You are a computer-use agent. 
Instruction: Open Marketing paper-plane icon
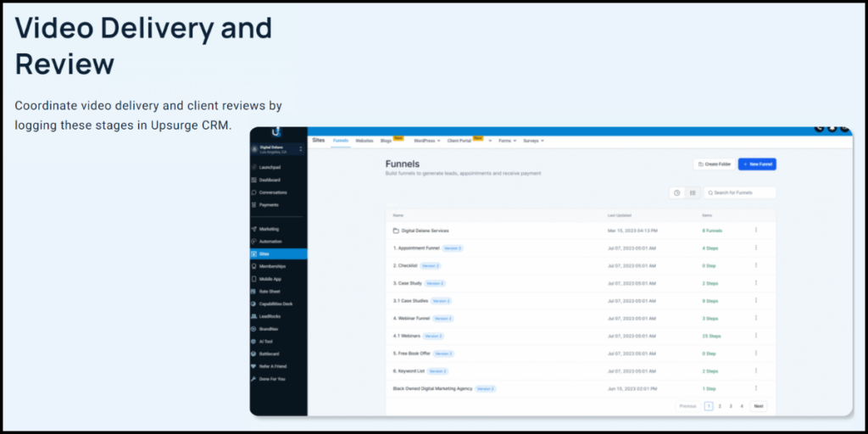pos(253,229)
